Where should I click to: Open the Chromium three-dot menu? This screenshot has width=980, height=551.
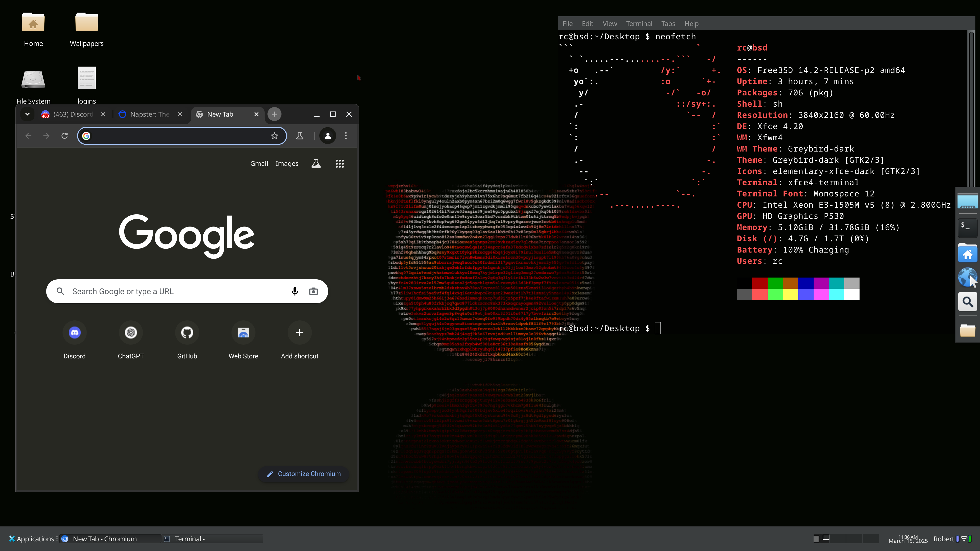[346, 136]
